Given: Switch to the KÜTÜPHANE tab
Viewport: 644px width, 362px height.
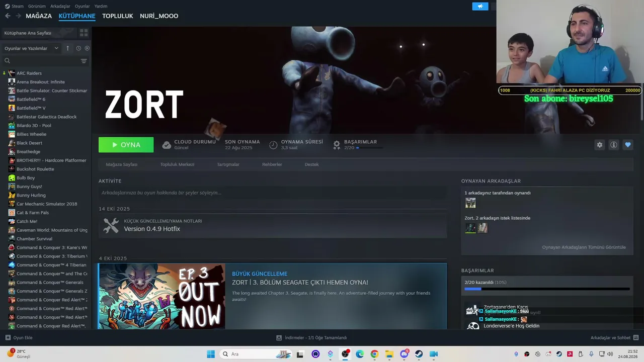Looking at the screenshot, I should tap(77, 16).
